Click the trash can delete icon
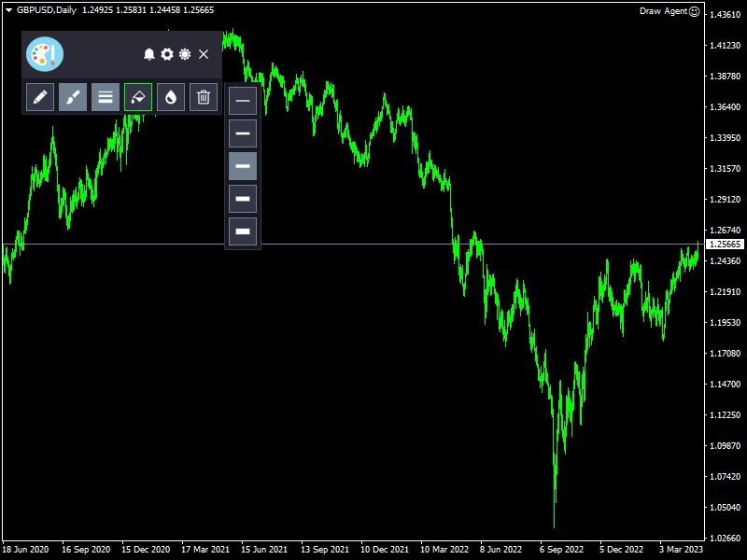The width and height of the screenshot is (747, 560). [204, 97]
